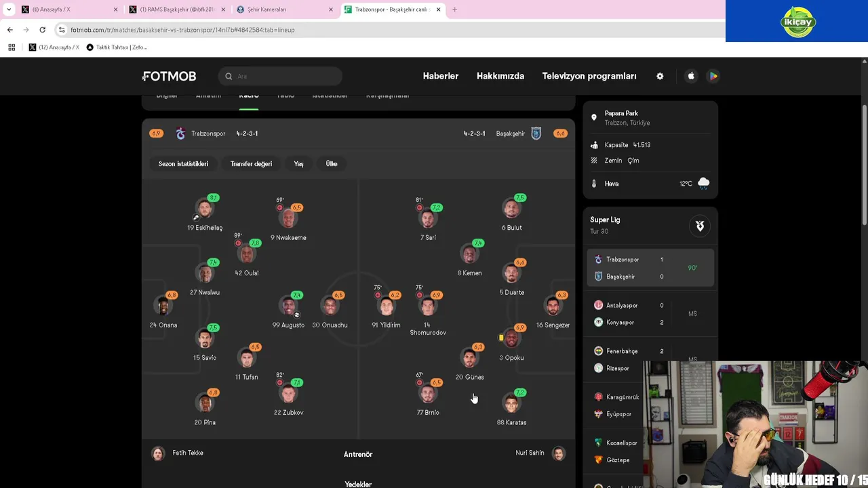Open a new browser tab
868x488 pixels.
[x=454, y=9]
